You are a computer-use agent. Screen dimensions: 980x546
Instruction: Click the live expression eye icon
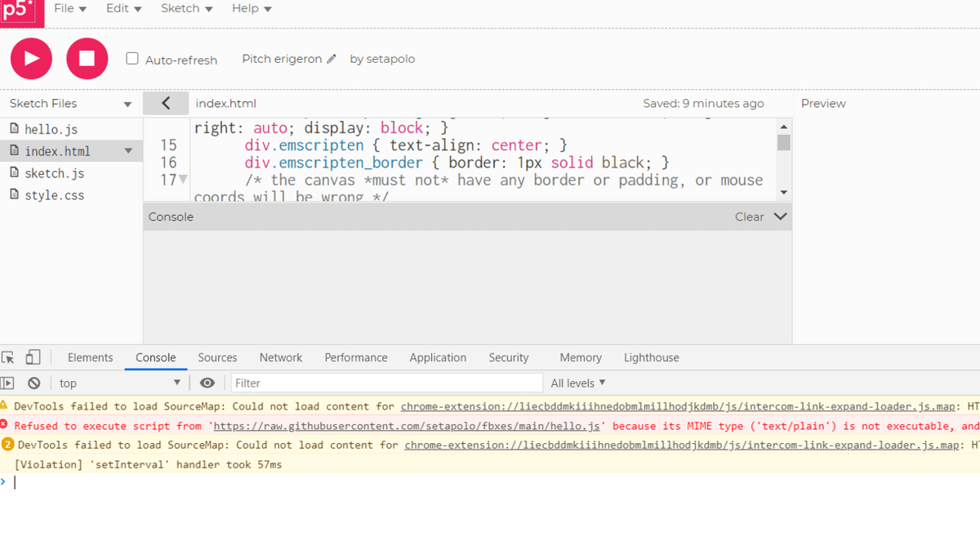(x=207, y=383)
